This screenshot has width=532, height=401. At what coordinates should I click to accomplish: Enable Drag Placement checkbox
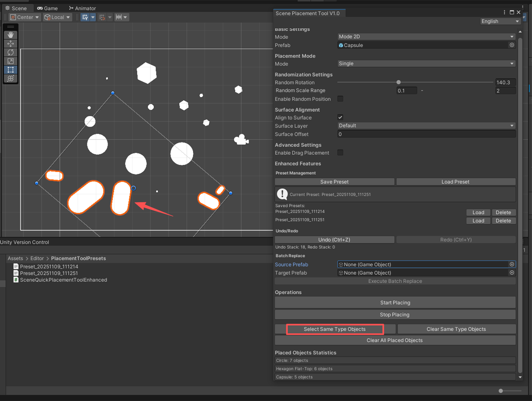(340, 152)
